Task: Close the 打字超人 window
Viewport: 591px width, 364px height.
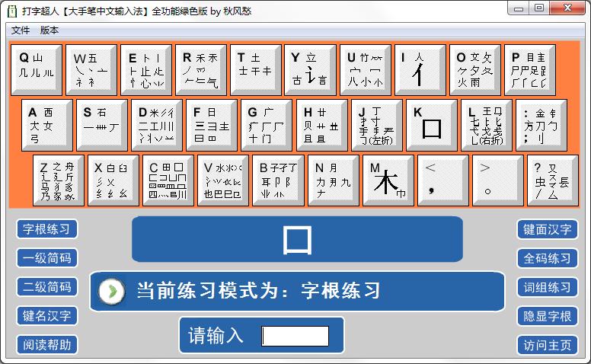Action: 567,8
